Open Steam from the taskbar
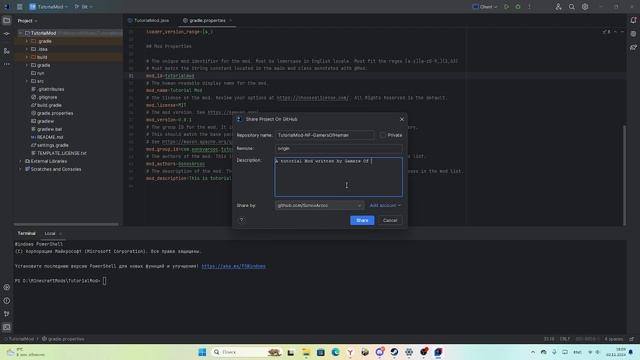The height and width of the screenshot is (360, 640). point(394,352)
